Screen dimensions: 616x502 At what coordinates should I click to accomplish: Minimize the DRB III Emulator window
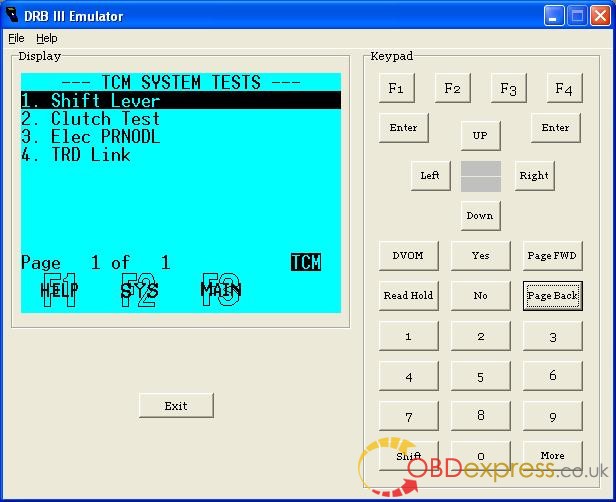(x=554, y=16)
